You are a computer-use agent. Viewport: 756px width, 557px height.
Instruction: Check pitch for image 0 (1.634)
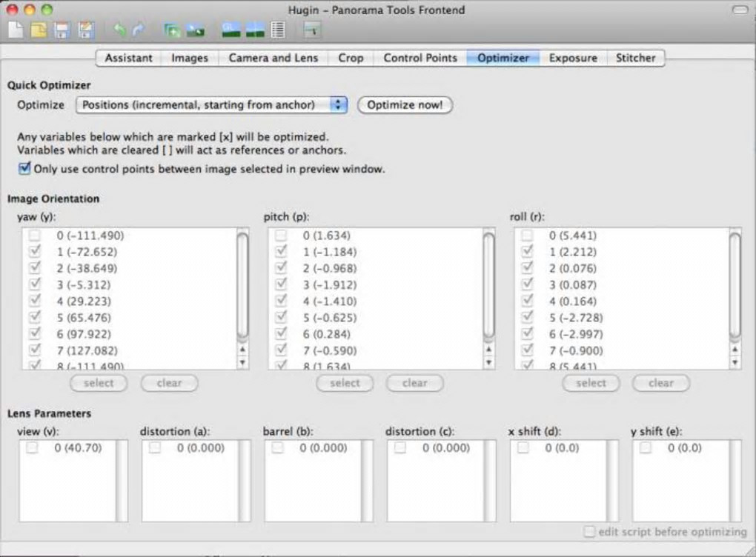click(x=281, y=235)
